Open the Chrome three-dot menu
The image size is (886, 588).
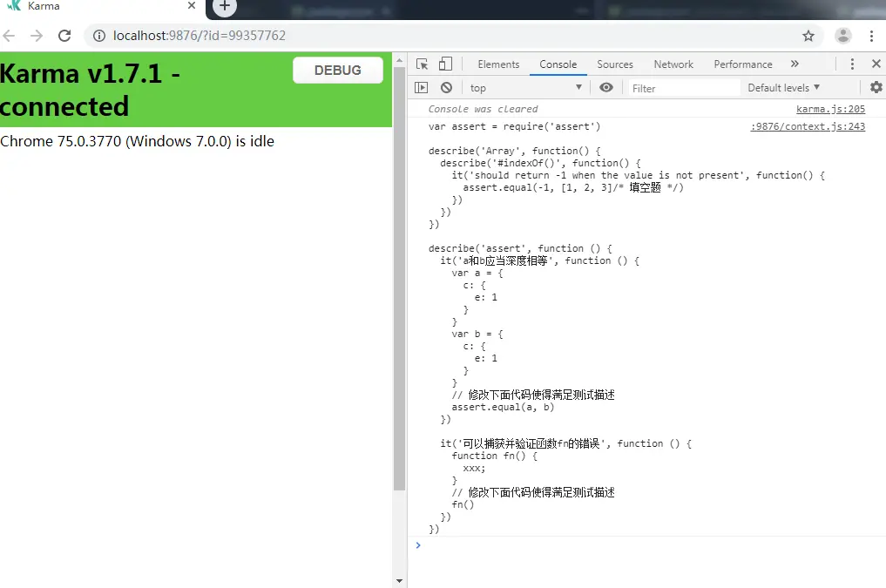tap(871, 36)
